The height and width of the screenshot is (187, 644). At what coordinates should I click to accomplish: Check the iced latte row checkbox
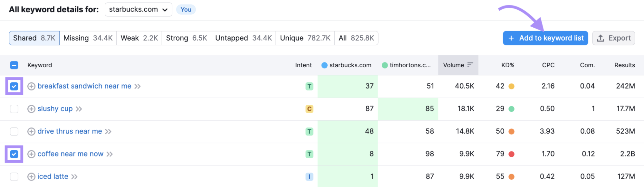[14, 177]
